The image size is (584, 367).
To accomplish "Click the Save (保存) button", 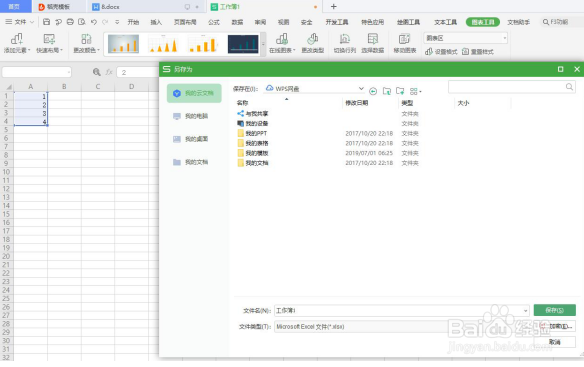I will (x=554, y=310).
